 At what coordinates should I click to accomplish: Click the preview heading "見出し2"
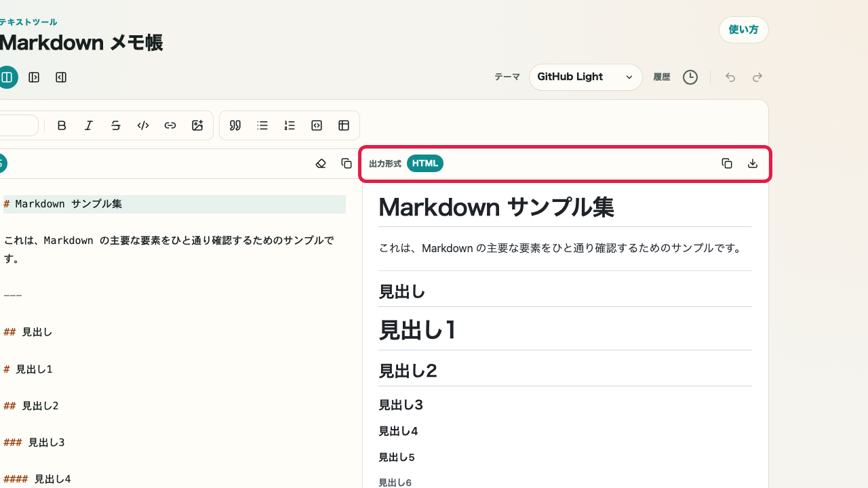[x=408, y=371]
